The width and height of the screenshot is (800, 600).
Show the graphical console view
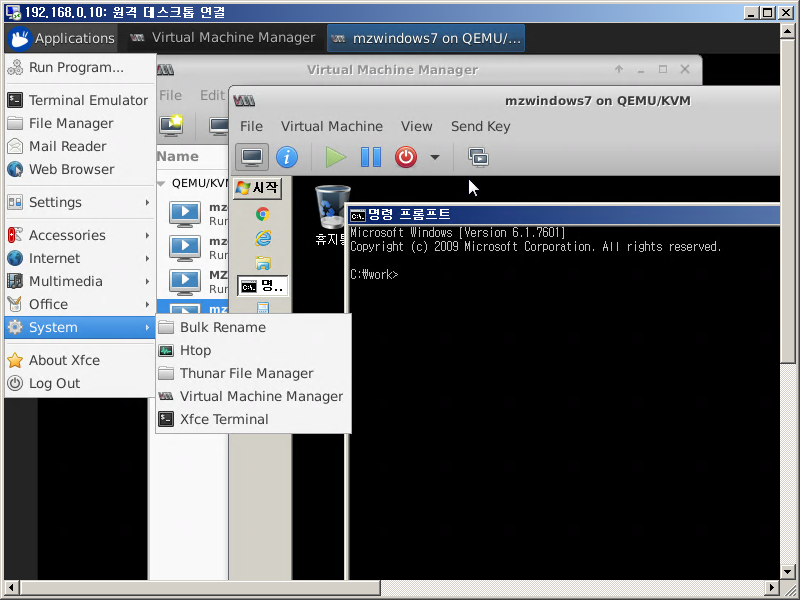click(252, 157)
